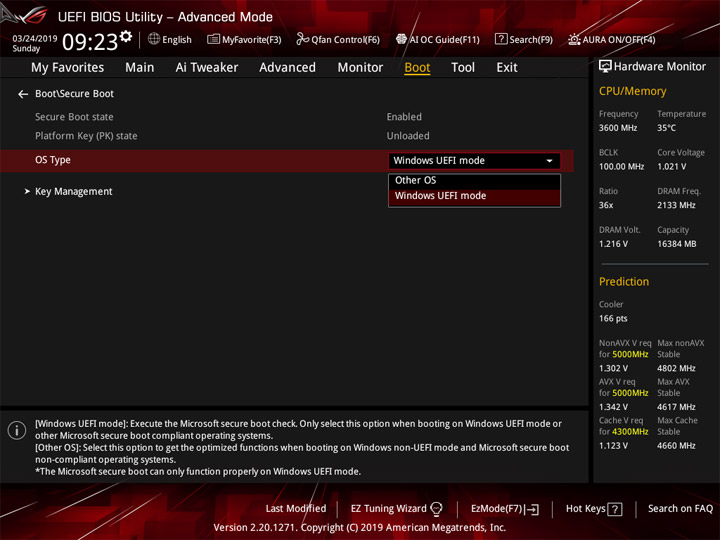Click the Enabled value
This screenshot has width=720, height=540.
[404, 117]
